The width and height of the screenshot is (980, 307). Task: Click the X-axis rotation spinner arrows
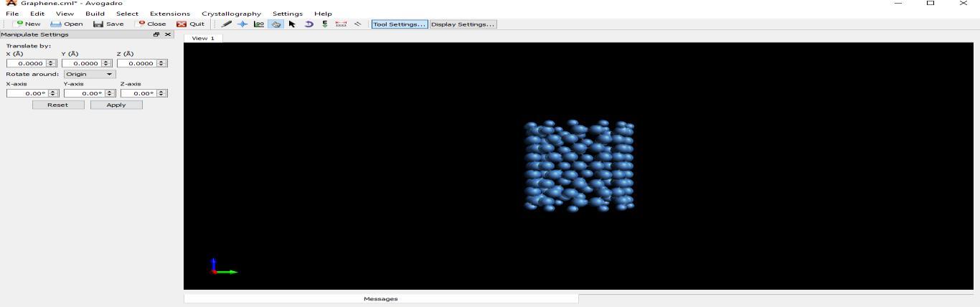(x=54, y=93)
